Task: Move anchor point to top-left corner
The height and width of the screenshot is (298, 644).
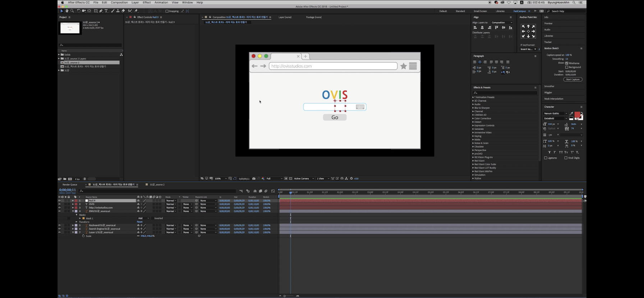Action: [x=523, y=27]
